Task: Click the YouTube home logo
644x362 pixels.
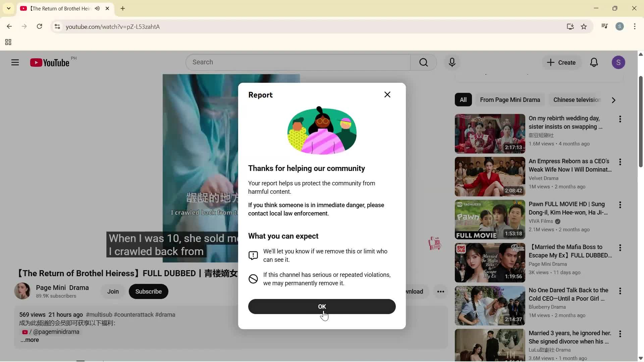Action: pos(49,62)
